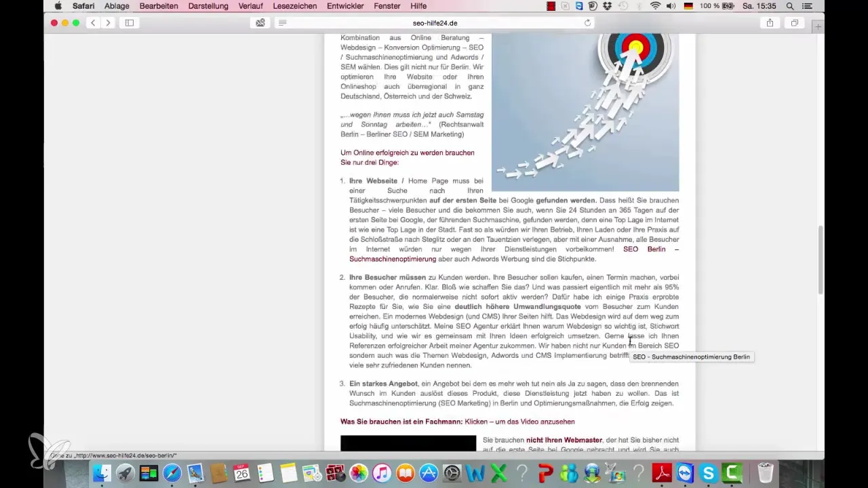This screenshot has height=488, width=868.
Task: Open Finder from the Dock
Action: (102, 472)
